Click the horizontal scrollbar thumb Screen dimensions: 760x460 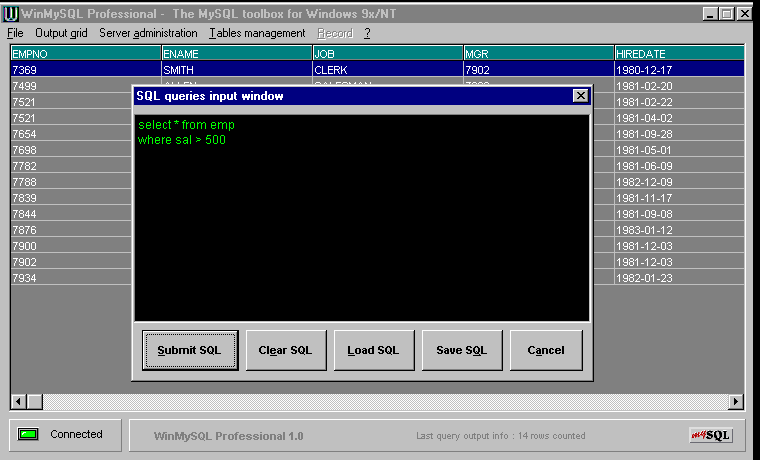pyautogui.click(x=34, y=402)
